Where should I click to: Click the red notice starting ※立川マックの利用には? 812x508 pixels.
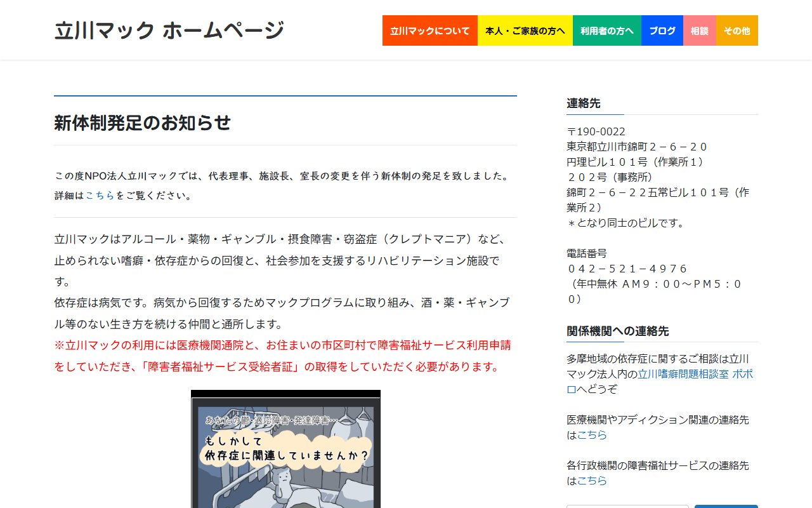point(283,356)
